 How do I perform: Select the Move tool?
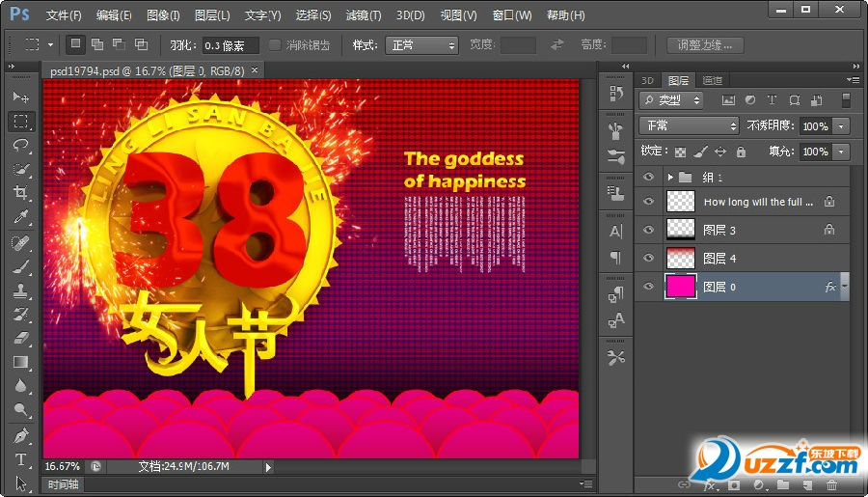[20, 97]
